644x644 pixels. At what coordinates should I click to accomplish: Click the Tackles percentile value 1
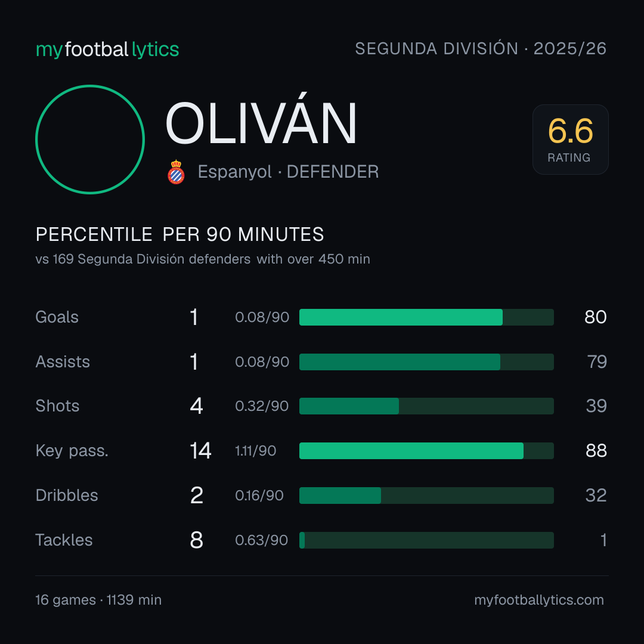click(603, 540)
